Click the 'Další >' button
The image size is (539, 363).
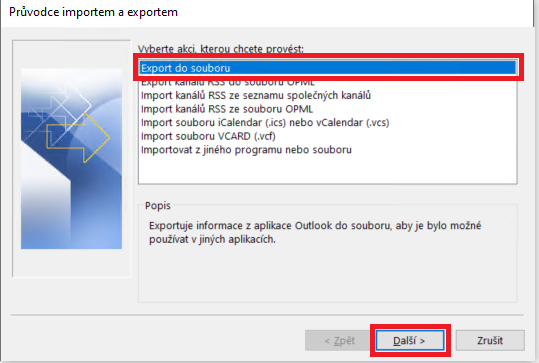[410, 341]
